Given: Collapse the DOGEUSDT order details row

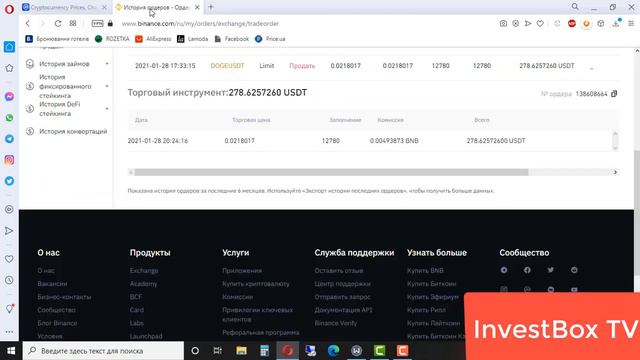Looking at the screenshot, I should (x=591, y=68).
